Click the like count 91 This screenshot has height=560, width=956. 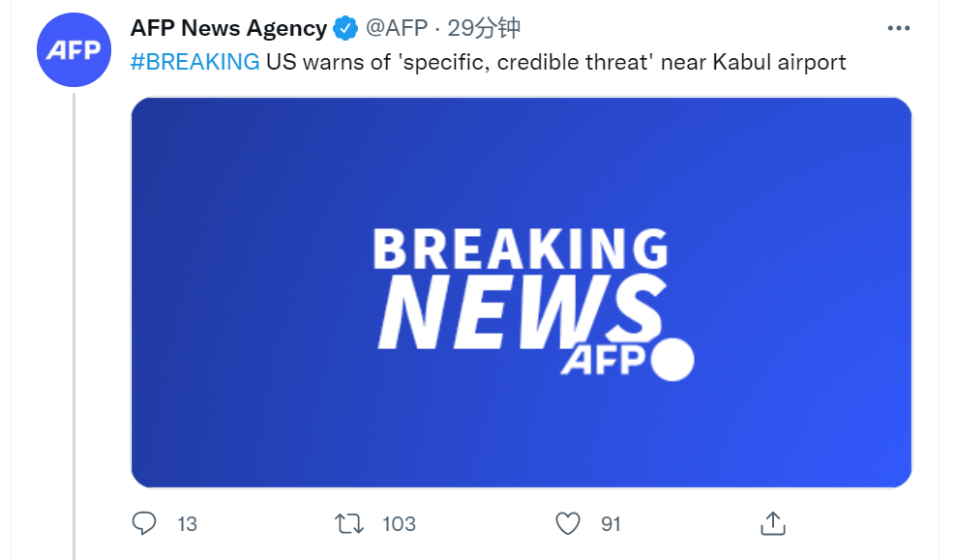point(611,523)
